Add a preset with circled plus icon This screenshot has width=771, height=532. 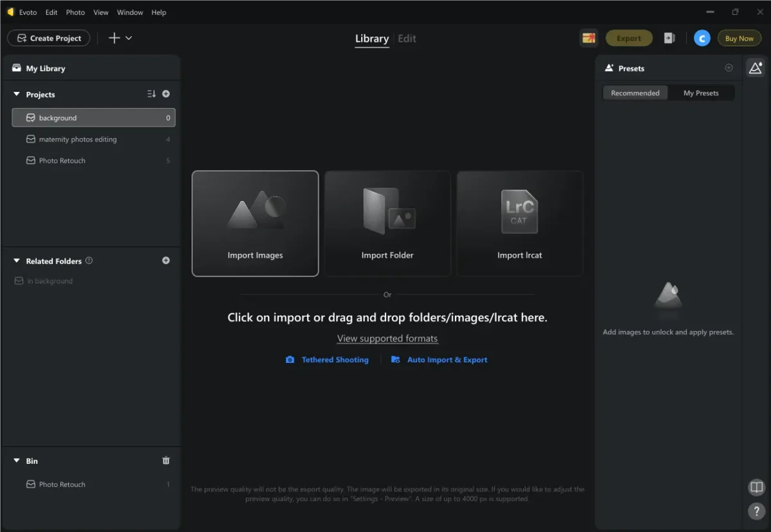729,67
